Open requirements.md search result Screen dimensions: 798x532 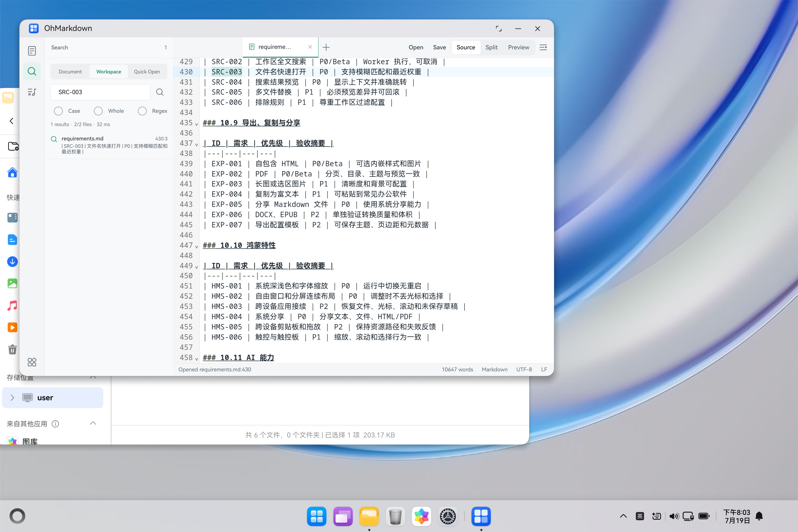coord(109,145)
